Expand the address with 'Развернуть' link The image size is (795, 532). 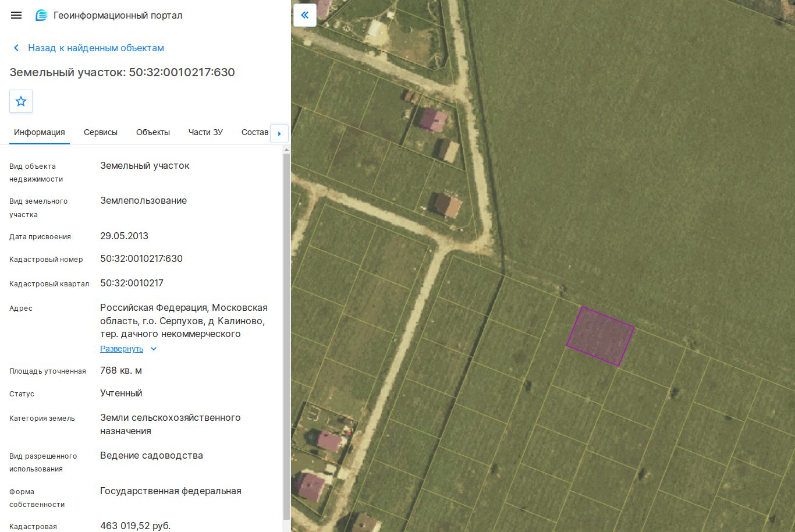[122, 349]
